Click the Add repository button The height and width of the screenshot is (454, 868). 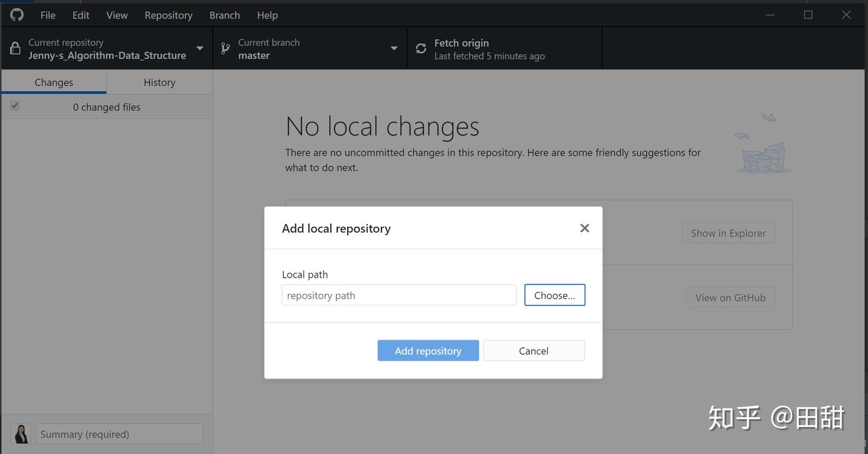428,350
